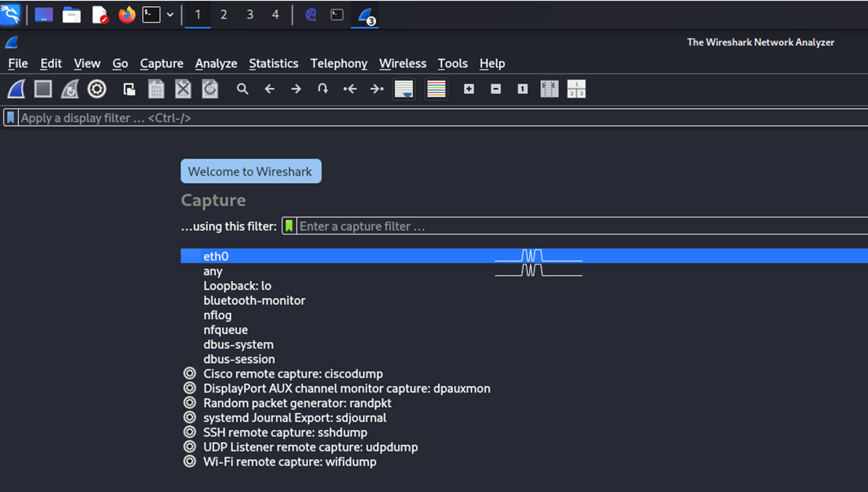The width and height of the screenshot is (868, 492).
Task: Click the go to specified packet icon
Action: click(323, 89)
